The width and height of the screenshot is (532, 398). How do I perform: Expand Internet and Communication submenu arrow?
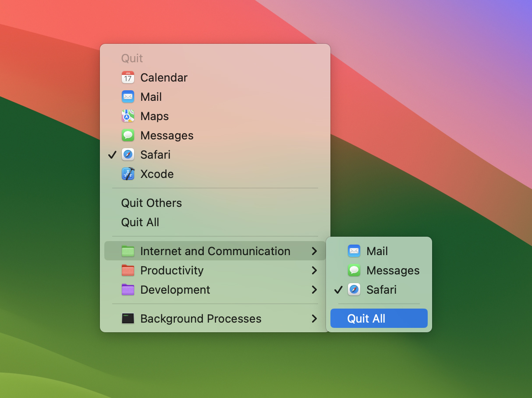[314, 251]
